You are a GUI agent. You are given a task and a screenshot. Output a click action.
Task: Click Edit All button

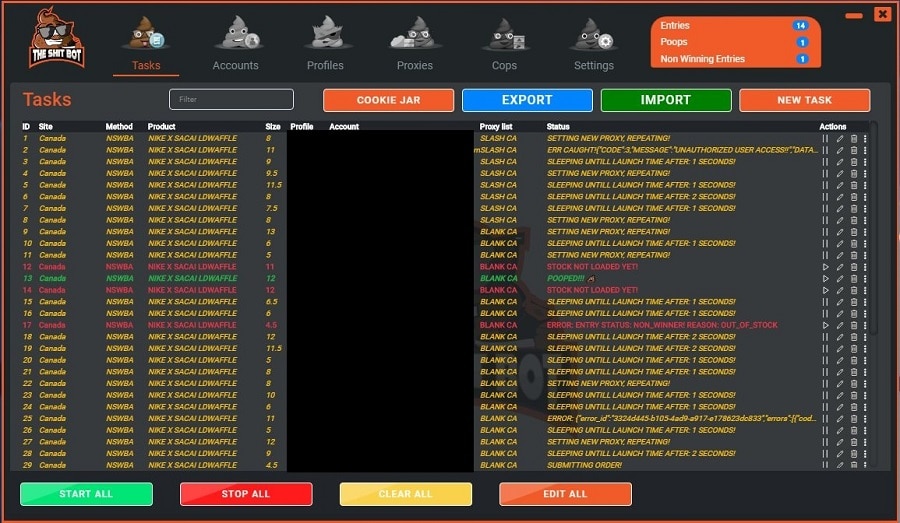point(565,494)
